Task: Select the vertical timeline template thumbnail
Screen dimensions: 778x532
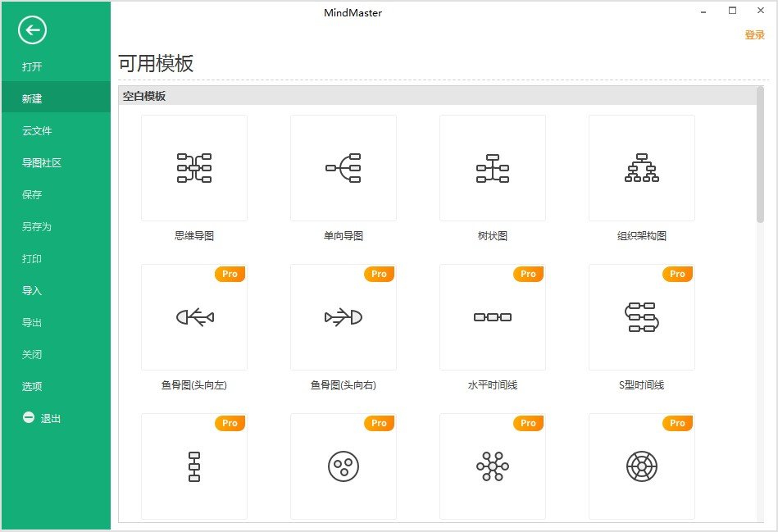Action: coord(194,466)
